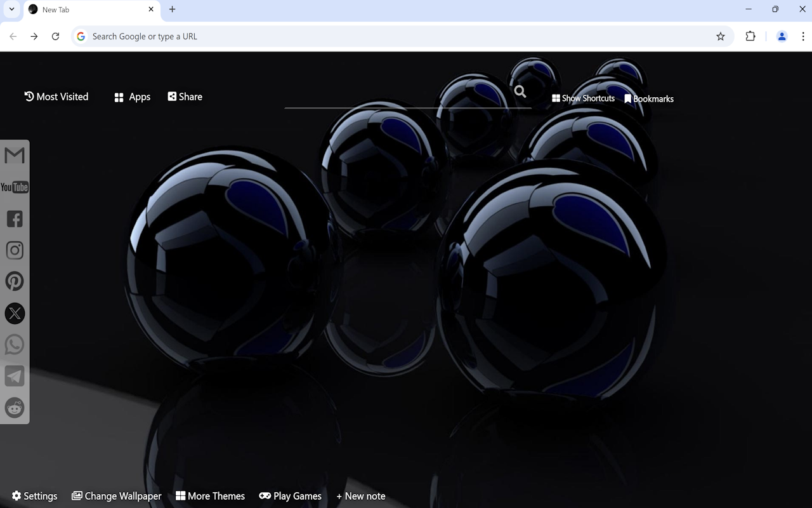Click Change Wallpaper

click(117, 496)
